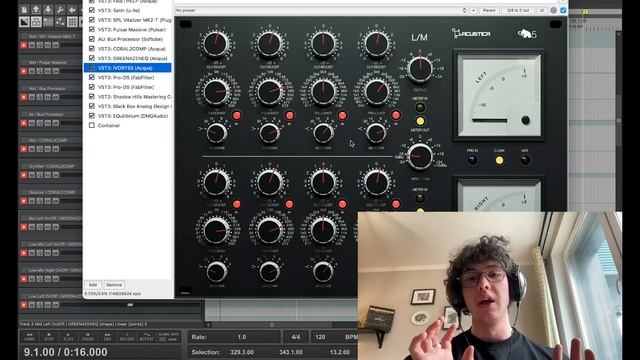Click the Param button
Viewport: 640px width, 360px height.
coord(489,10)
